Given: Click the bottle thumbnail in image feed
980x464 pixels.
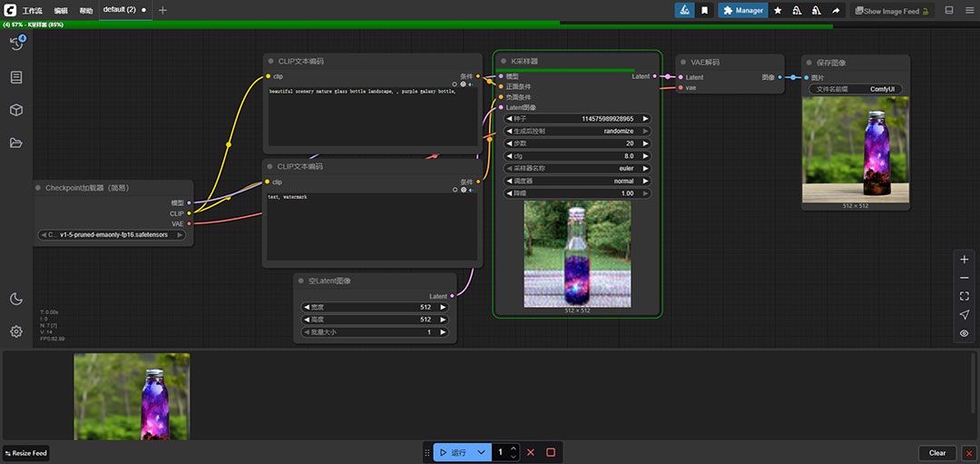Looking at the screenshot, I should (132, 397).
